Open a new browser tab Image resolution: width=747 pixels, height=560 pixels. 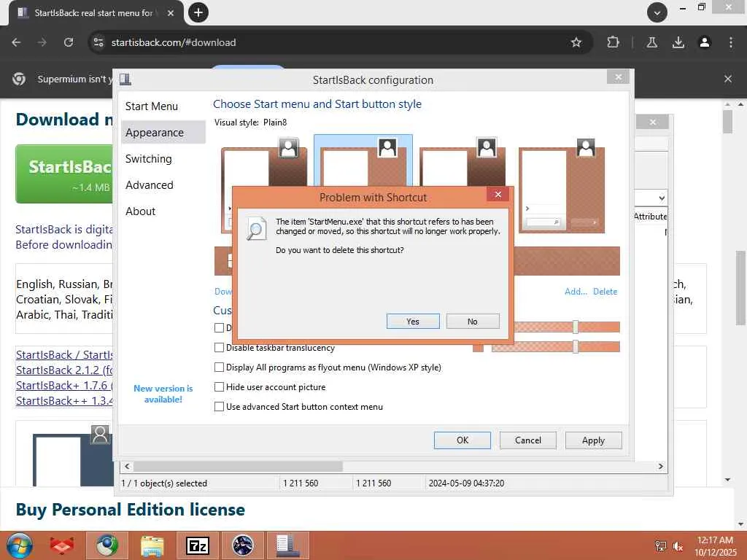click(198, 12)
